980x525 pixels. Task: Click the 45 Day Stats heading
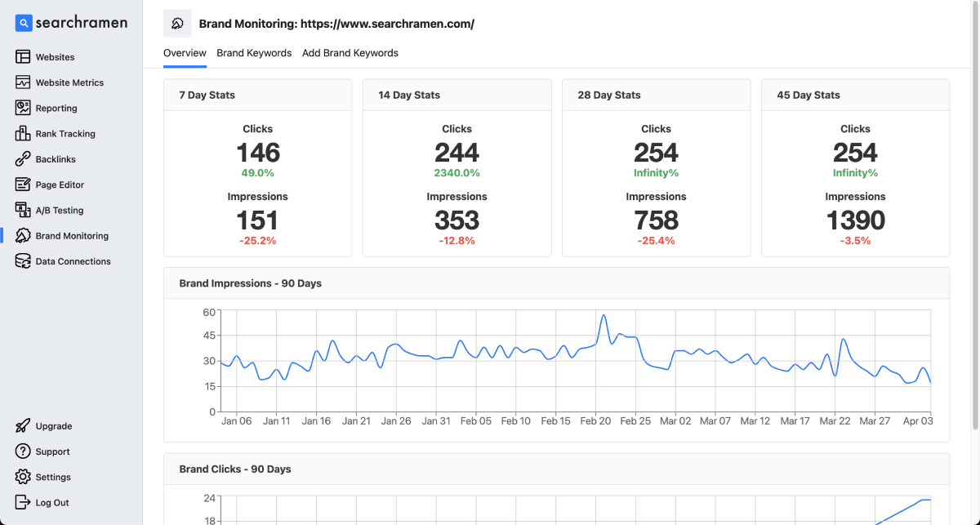pyautogui.click(x=808, y=95)
